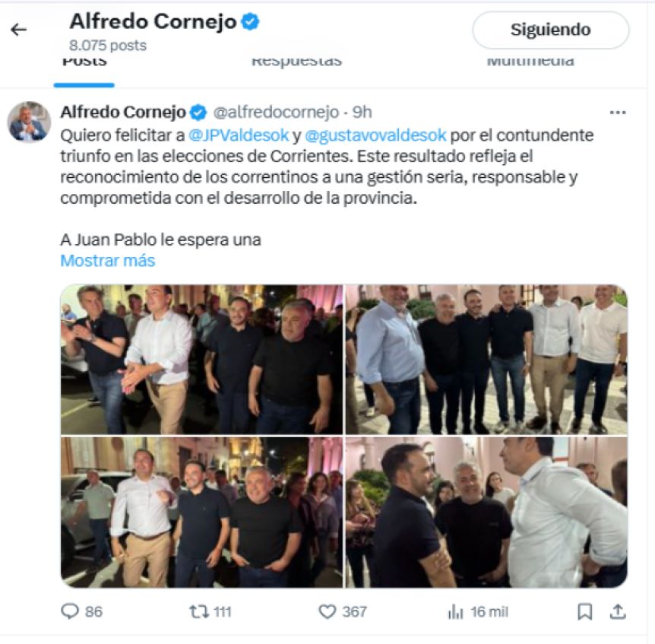Screen dimensions: 655x644
Task: Open the @gustavovaldesok mention link
Action: [375, 135]
